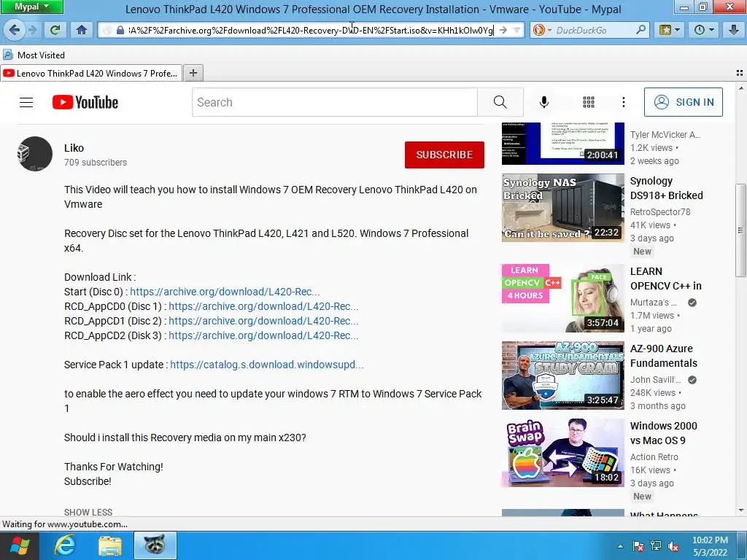The width and height of the screenshot is (747, 560).
Task: Show hidden system tray icons
Action: pyautogui.click(x=620, y=546)
